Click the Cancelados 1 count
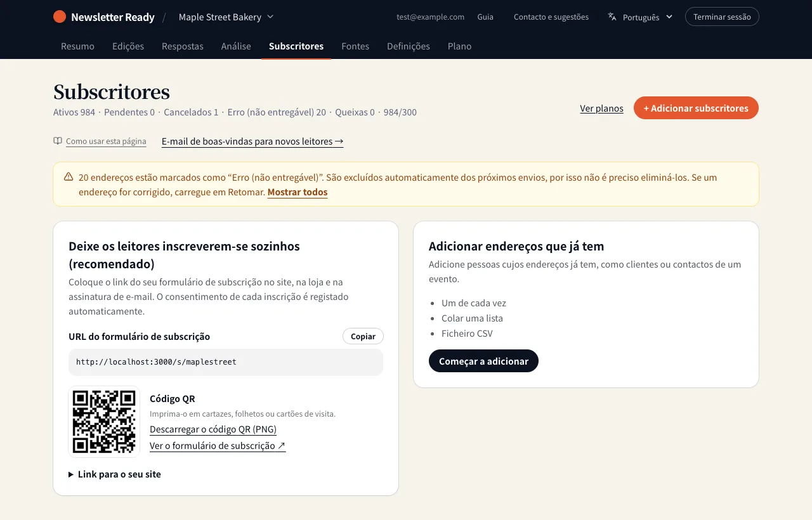The height and width of the screenshot is (520, 812). point(191,112)
